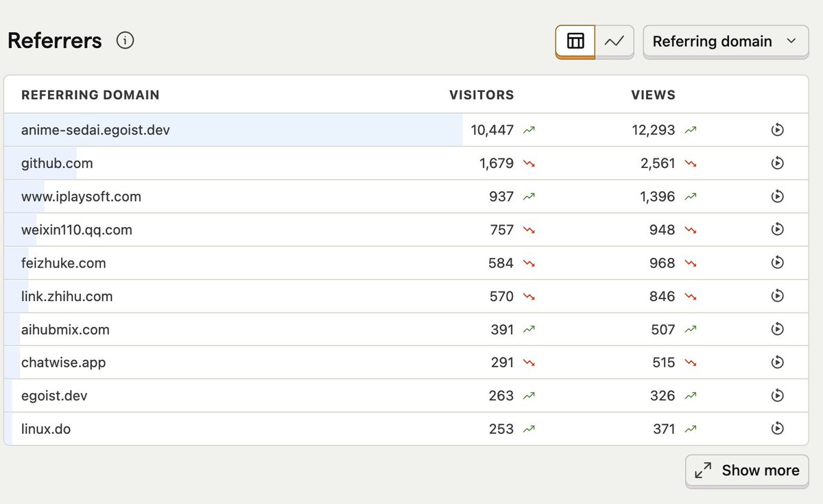Play session replays for chatwise.app
823x504 pixels.
pos(777,362)
